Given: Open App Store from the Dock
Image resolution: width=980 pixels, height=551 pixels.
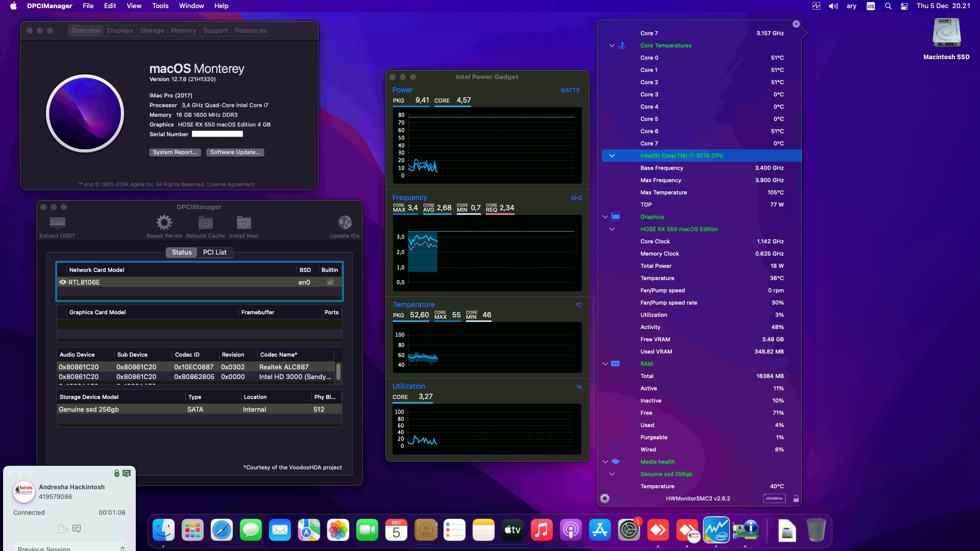Looking at the screenshot, I should [600, 531].
